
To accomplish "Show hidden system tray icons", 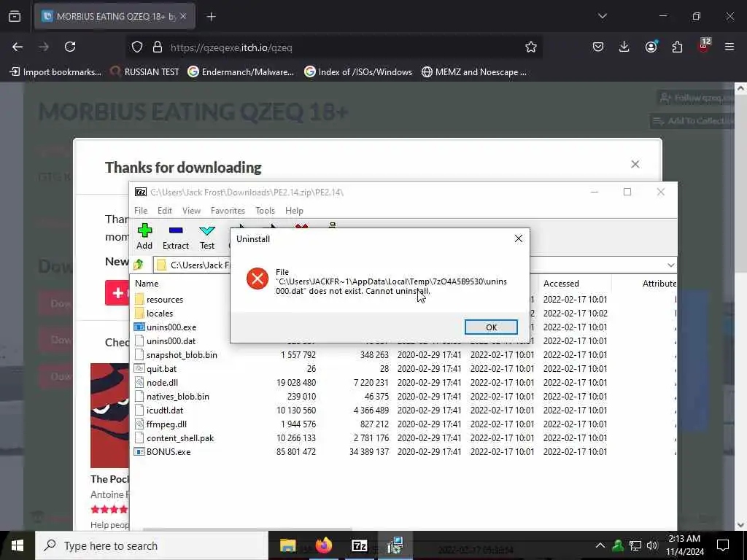I will point(600,545).
